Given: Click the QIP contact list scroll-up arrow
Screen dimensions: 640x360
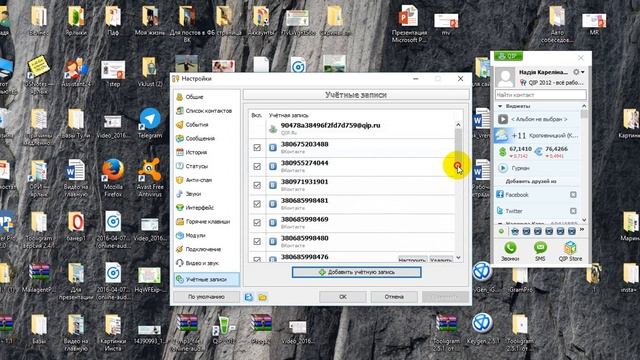Looking at the screenshot, I should coord(584,106).
